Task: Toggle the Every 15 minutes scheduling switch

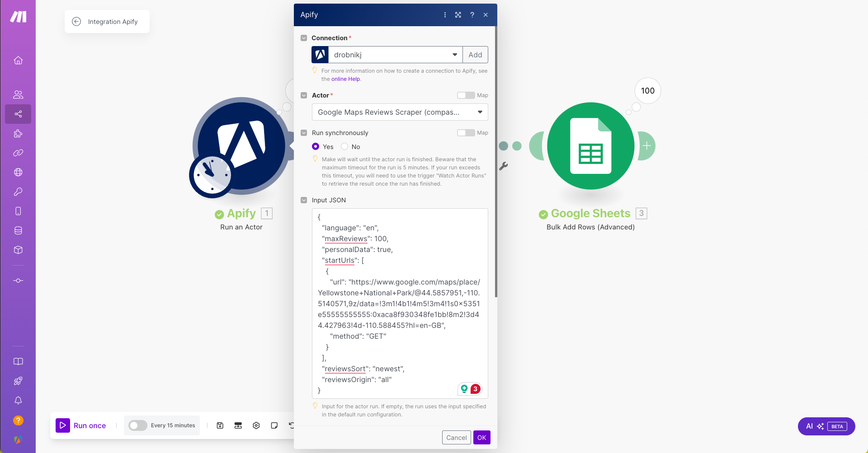Action: pyautogui.click(x=137, y=425)
